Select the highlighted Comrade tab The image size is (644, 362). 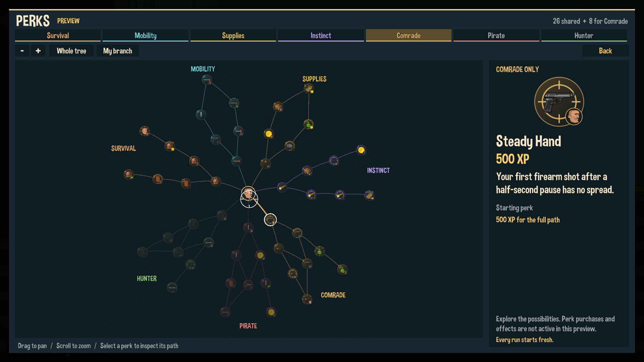pyautogui.click(x=409, y=36)
